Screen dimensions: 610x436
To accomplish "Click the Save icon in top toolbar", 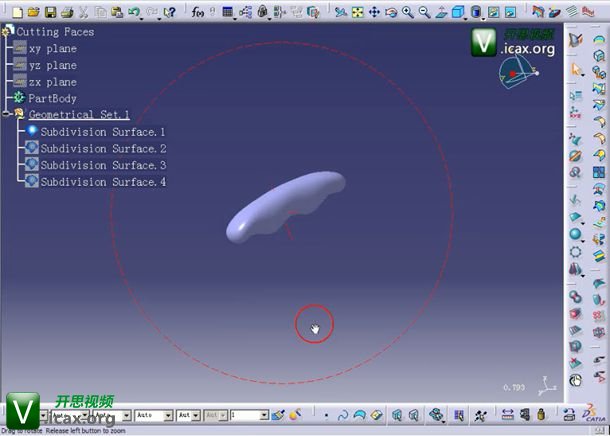I will click(50, 13).
